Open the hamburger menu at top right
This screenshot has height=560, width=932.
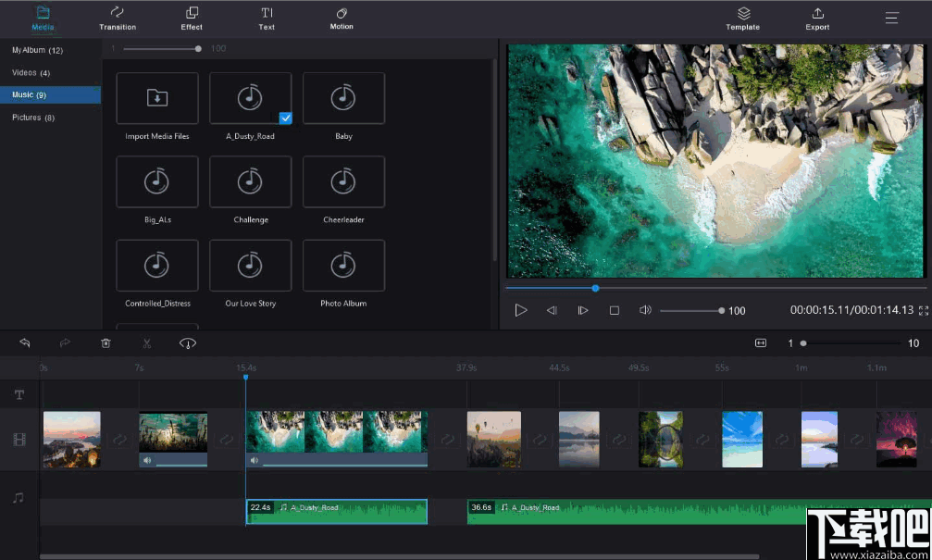(x=890, y=16)
